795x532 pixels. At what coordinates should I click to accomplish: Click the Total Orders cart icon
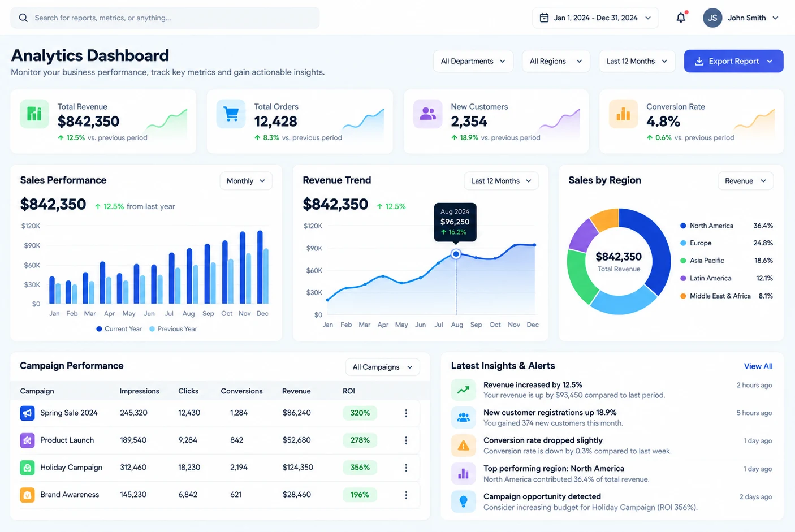231,114
